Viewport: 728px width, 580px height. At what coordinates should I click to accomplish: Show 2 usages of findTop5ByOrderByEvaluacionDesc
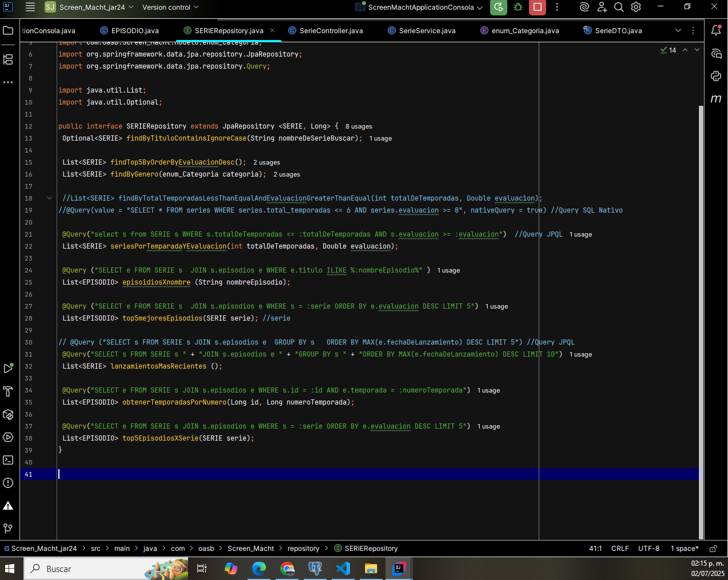click(x=266, y=163)
